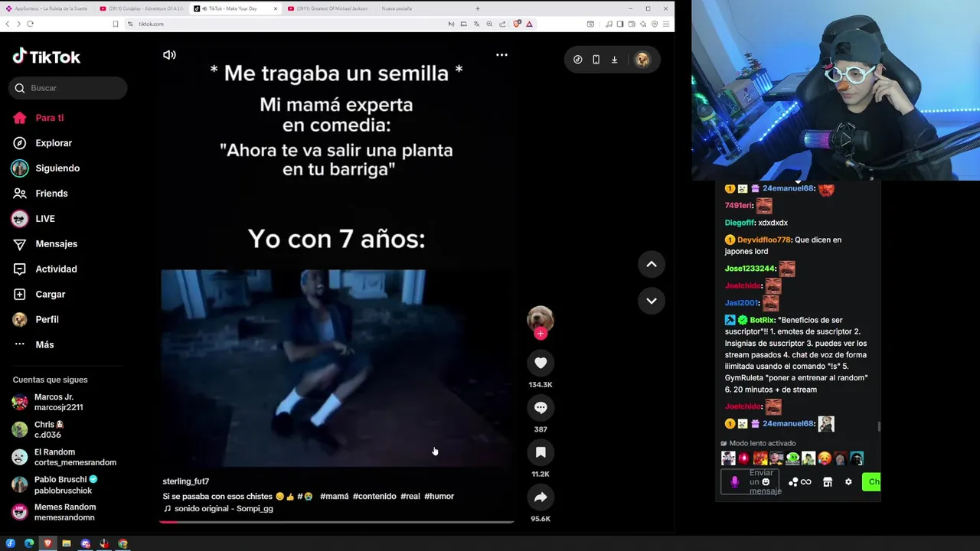
Task: Open the #humor hashtag
Action: [x=439, y=496]
